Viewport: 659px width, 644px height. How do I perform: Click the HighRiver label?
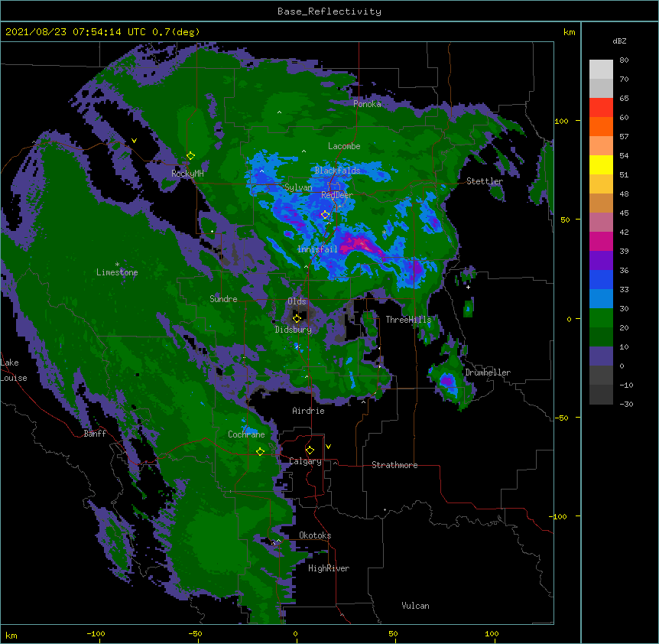coord(329,568)
